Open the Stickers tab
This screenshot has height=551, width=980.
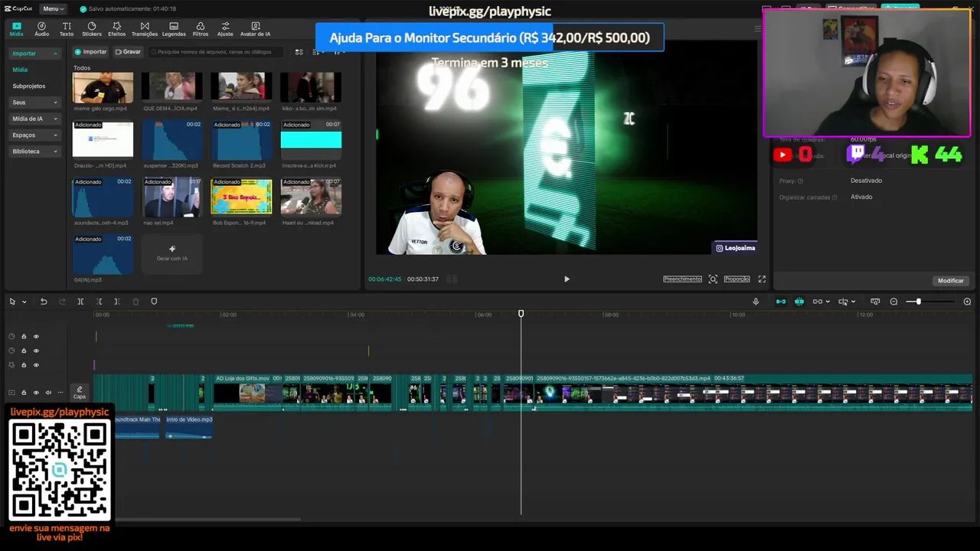[x=91, y=29]
